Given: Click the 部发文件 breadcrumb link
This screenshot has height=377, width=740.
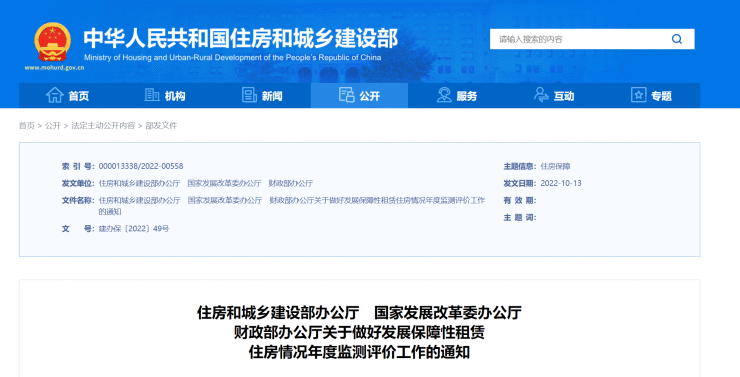Looking at the screenshot, I should (x=161, y=126).
